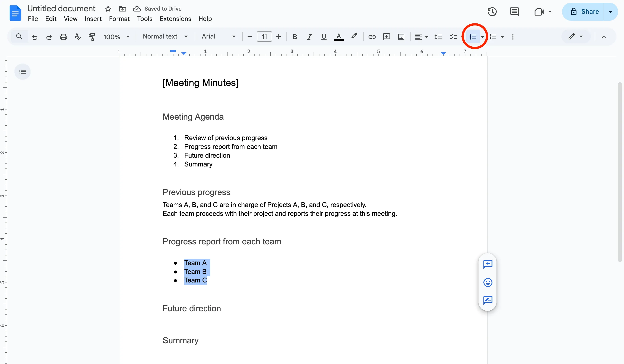
Task: Click the Insert image icon
Action: click(x=401, y=37)
